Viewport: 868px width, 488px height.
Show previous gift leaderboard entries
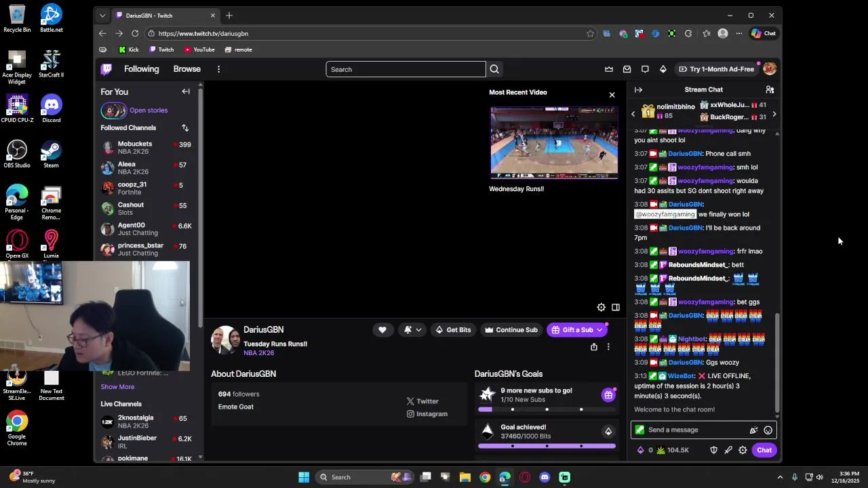pyautogui.click(x=633, y=114)
